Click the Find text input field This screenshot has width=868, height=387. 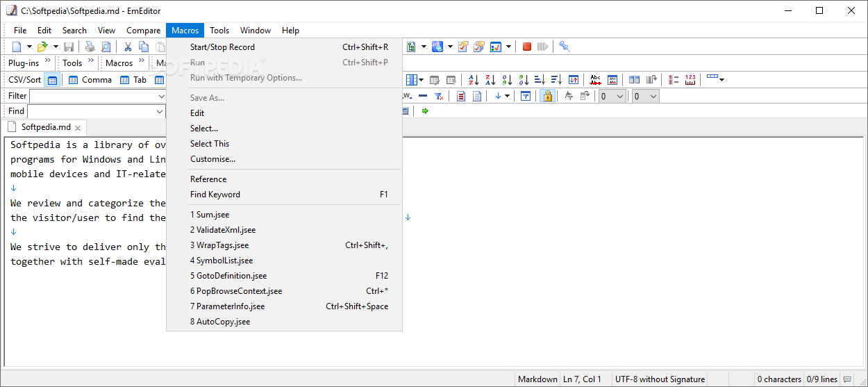coord(91,111)
